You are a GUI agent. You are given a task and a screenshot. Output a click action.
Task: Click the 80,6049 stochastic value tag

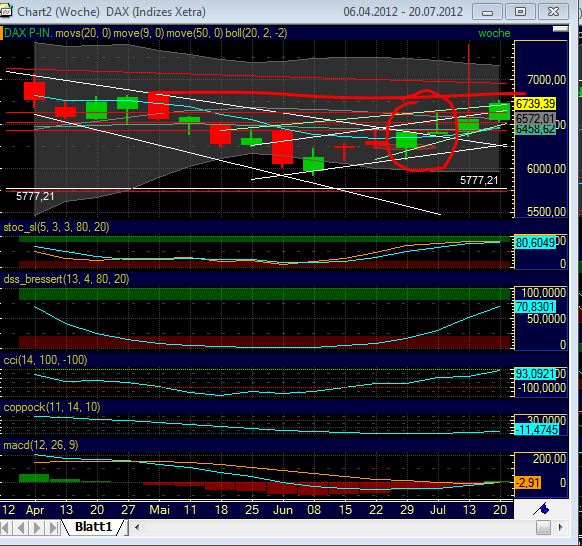(x=535, y=242)
